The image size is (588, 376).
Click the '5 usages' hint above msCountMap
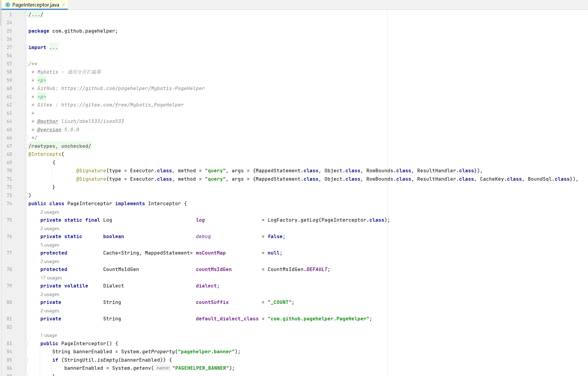coord(50,245)
